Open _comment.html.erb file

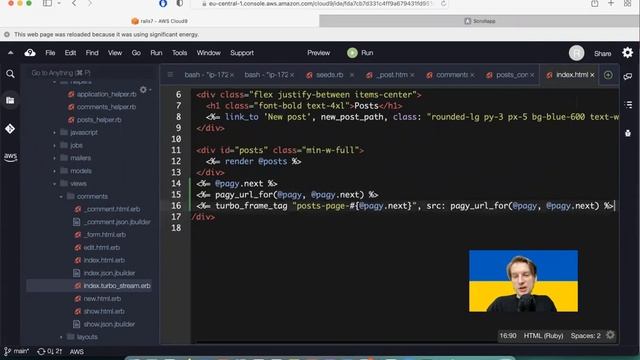click(x=112, y=209)
